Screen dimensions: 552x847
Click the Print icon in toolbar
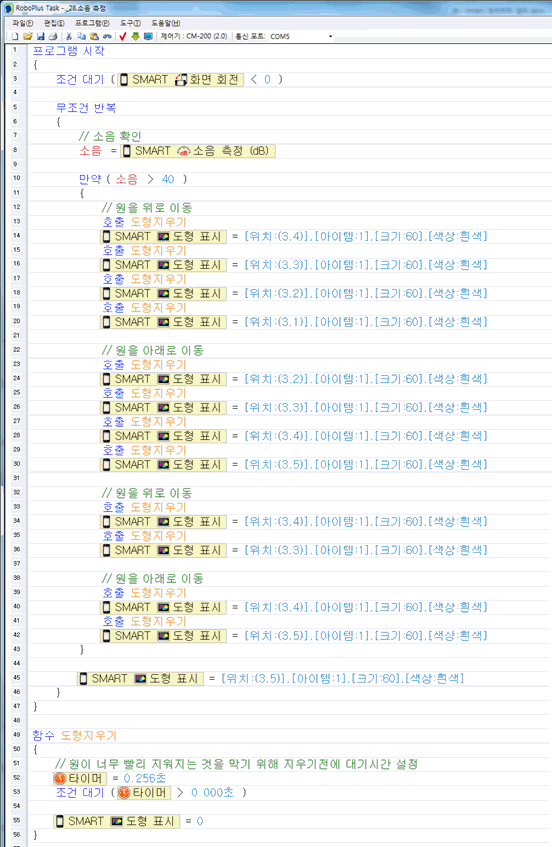(x=53, y=36)
